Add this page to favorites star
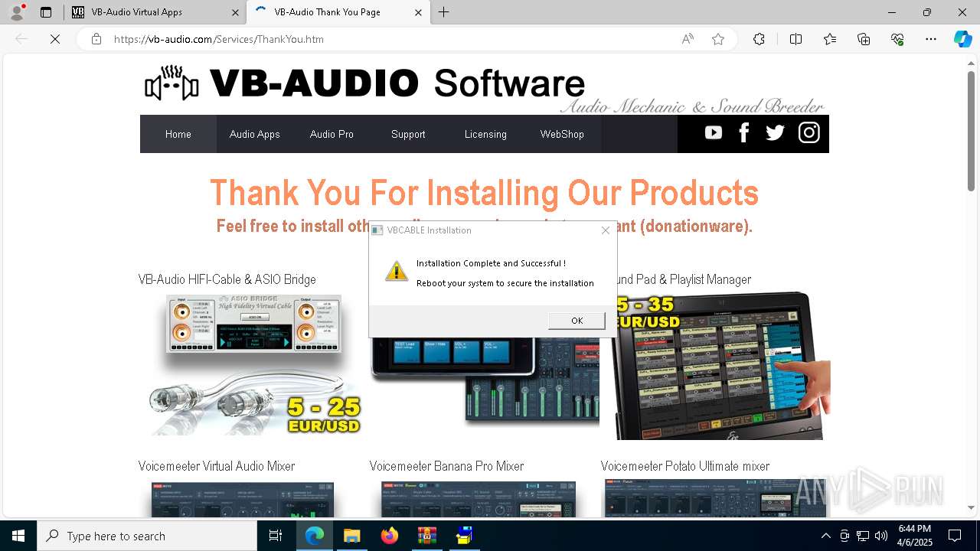Viewport: 980px width, 551px height. pyautogui.click(x=718, y=39)
